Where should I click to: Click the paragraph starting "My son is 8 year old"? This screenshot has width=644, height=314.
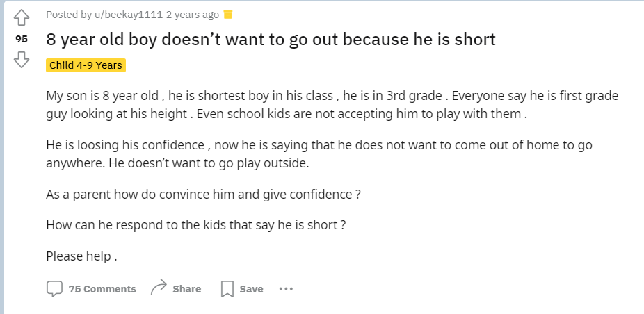click(x=332, y=104)
